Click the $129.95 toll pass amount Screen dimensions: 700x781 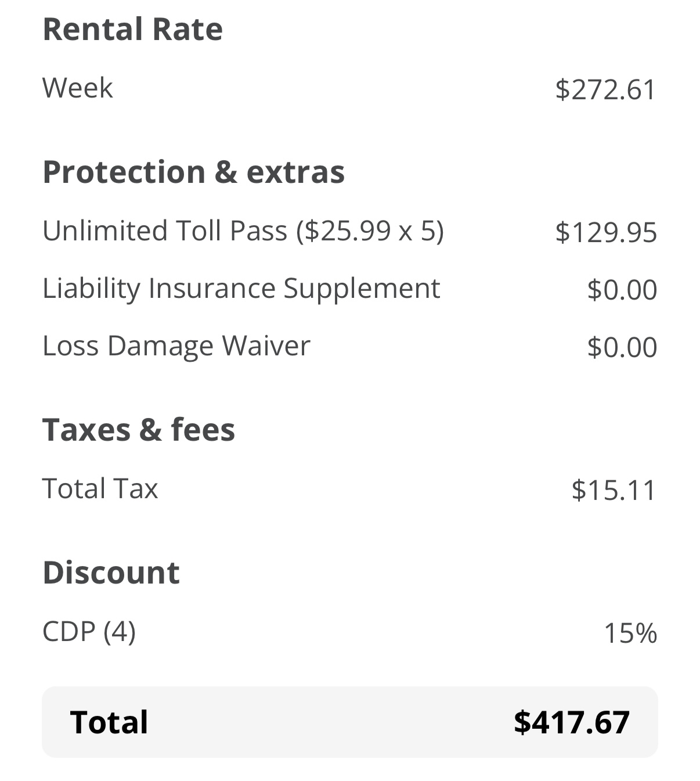605,232
